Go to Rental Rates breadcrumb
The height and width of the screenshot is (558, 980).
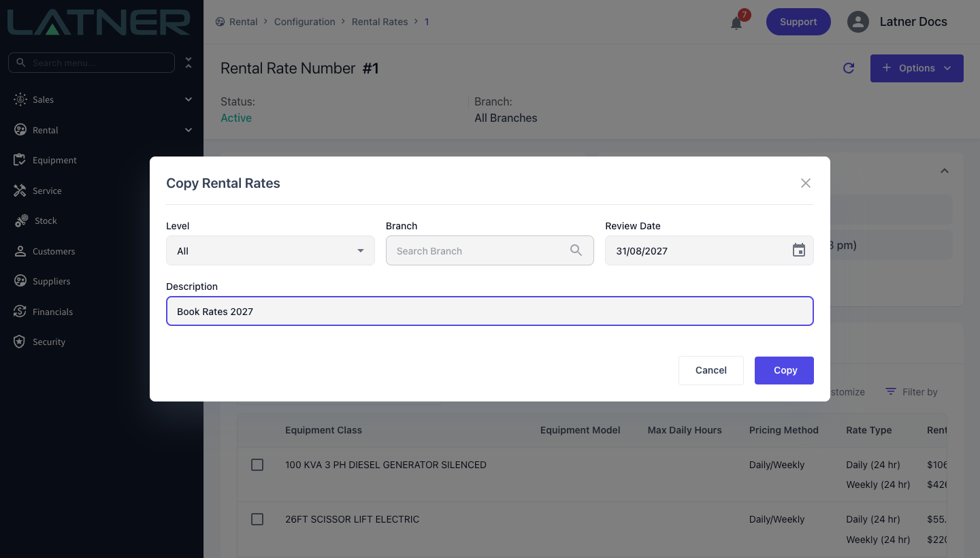click(380, 22)
